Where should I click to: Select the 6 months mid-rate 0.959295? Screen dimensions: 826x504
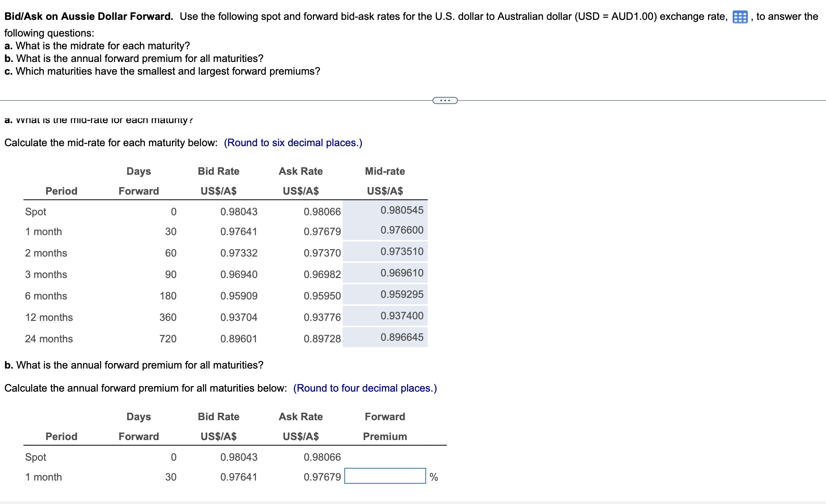click(401, 294)
